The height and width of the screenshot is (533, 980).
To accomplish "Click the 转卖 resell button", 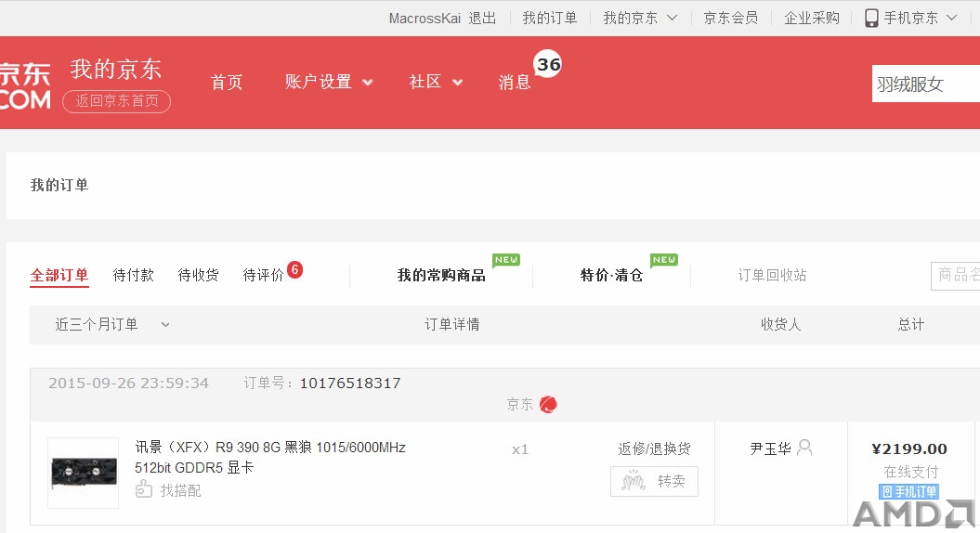I will [654, 481].
